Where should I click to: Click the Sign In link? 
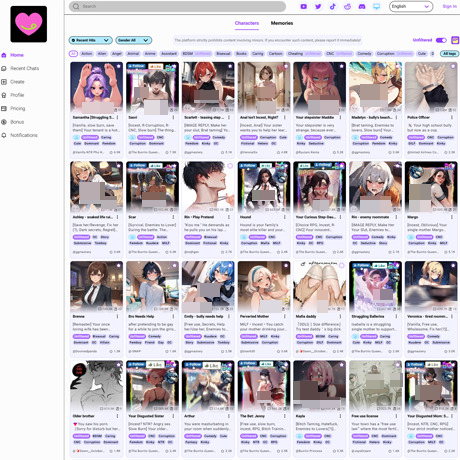tap(450, 6)
